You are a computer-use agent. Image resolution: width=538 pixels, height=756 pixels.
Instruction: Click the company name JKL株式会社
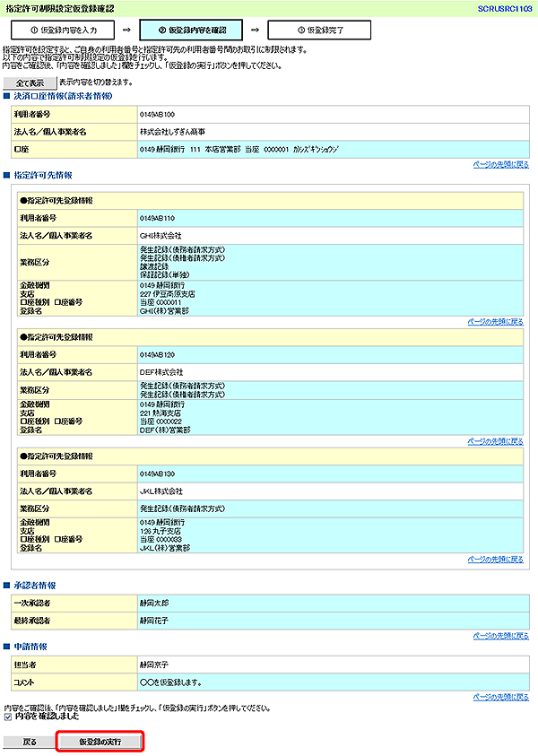[161, 491]
